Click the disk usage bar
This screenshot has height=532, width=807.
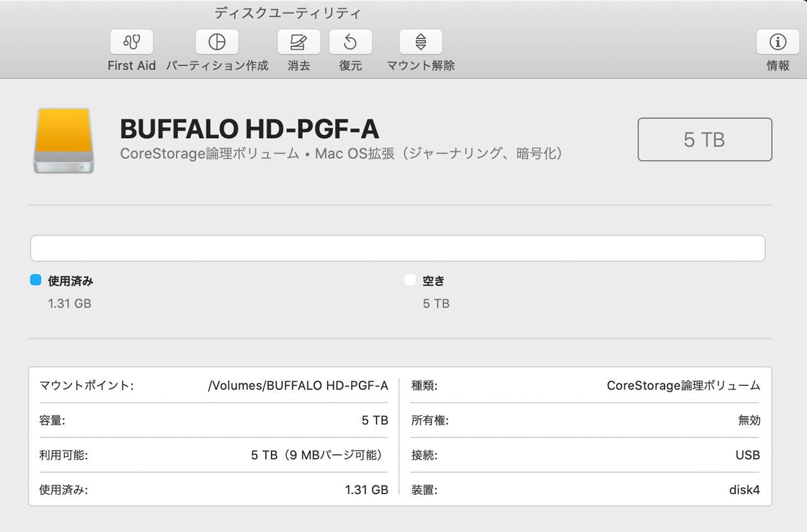click(398, 248)
